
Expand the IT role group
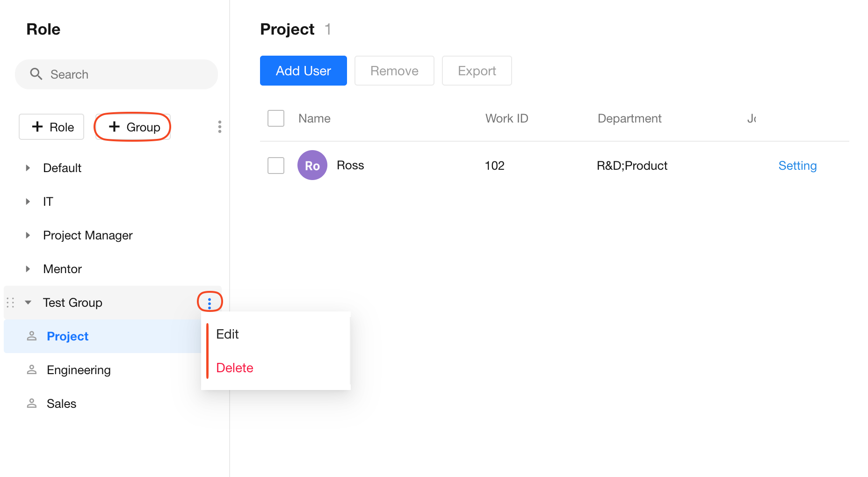pos(28,202)
